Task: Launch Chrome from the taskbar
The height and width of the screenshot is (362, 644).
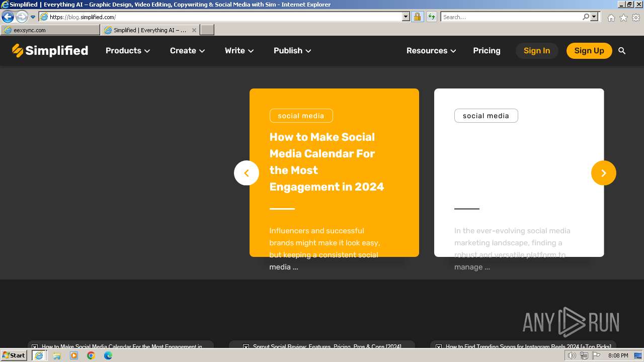Action: pyautogui.click(x=91, y=355)
